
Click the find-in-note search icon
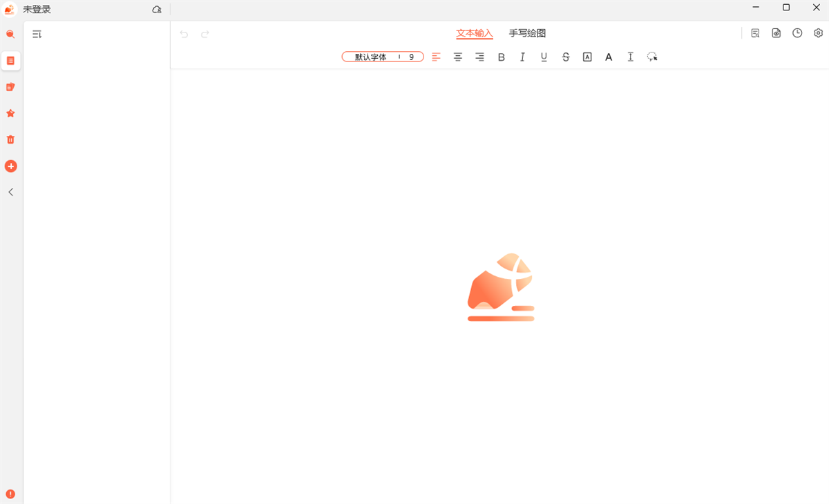755,33
